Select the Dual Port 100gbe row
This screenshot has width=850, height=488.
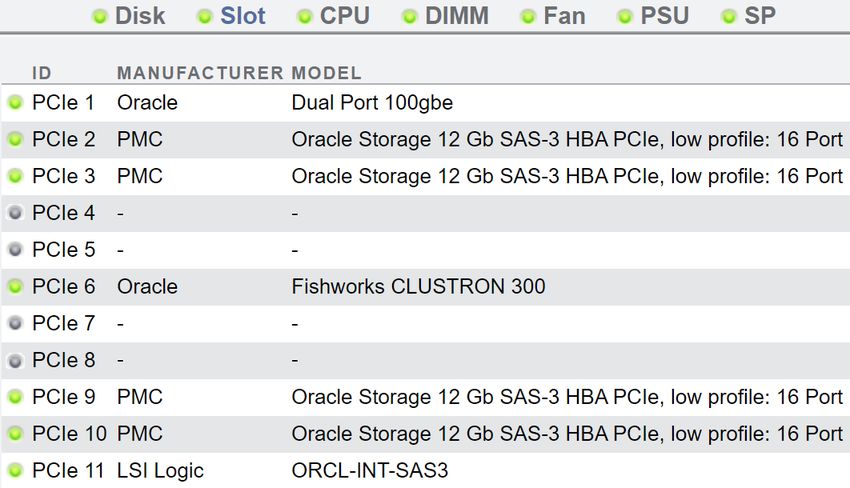pyautogui.click(x=426, y=102)
